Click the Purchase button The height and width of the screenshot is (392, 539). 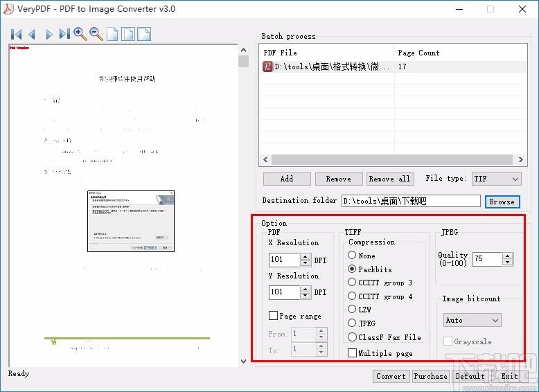(x=430, y=376)
